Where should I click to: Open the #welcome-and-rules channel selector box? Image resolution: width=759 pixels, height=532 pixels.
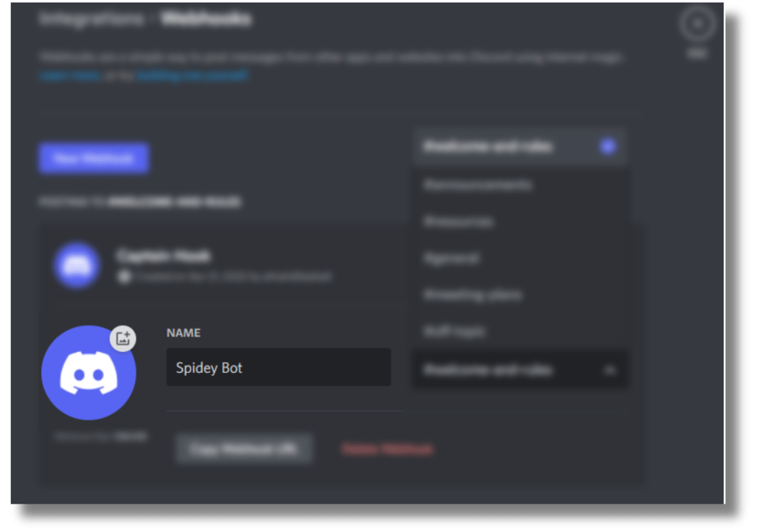[x=520, y=370]
